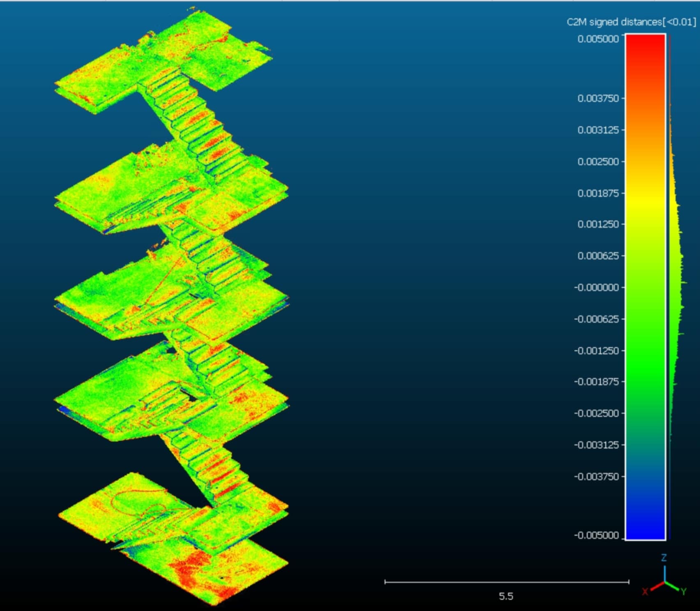Click the 0.003750 scale label
The width and height of the screenshot is (700, 611).
598,98
